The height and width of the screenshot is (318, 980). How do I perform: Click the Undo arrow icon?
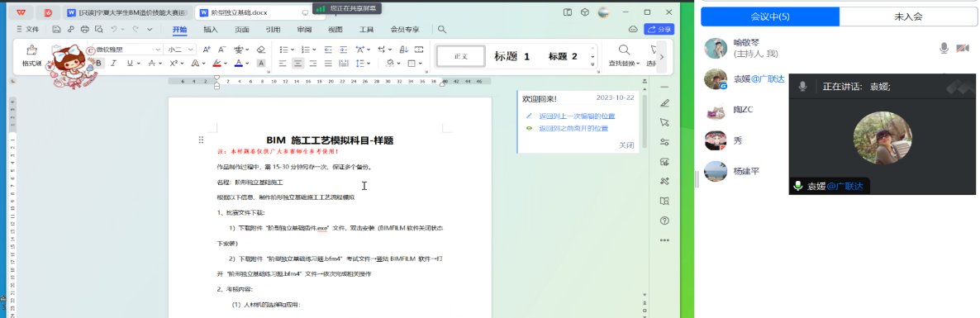tap(114, 30)
